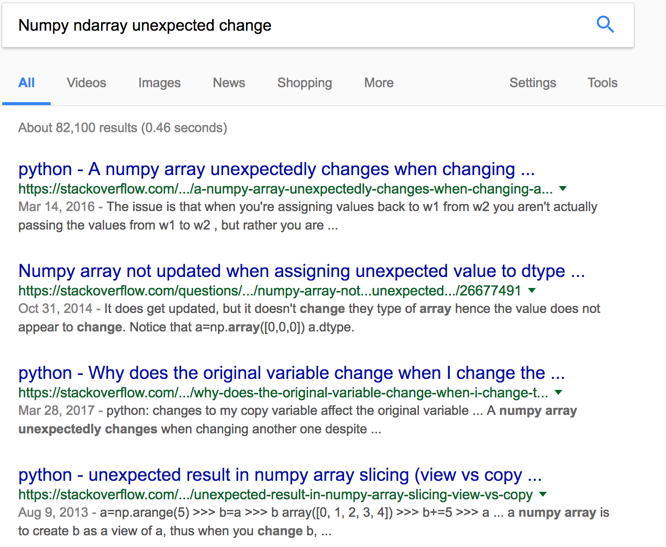This screenshot has width=666, height=547.
Task: Open search Tools options
Action: [x=602, y=83]
